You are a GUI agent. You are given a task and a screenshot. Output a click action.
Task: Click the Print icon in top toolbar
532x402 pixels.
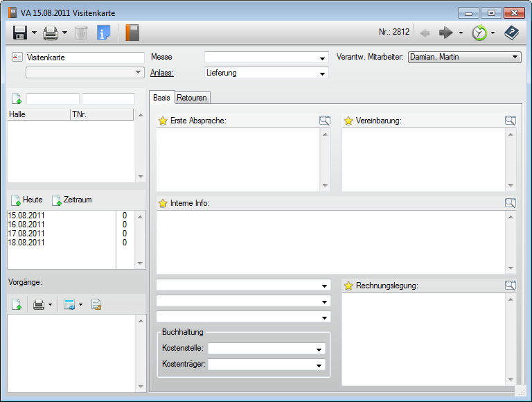point(51,33)
